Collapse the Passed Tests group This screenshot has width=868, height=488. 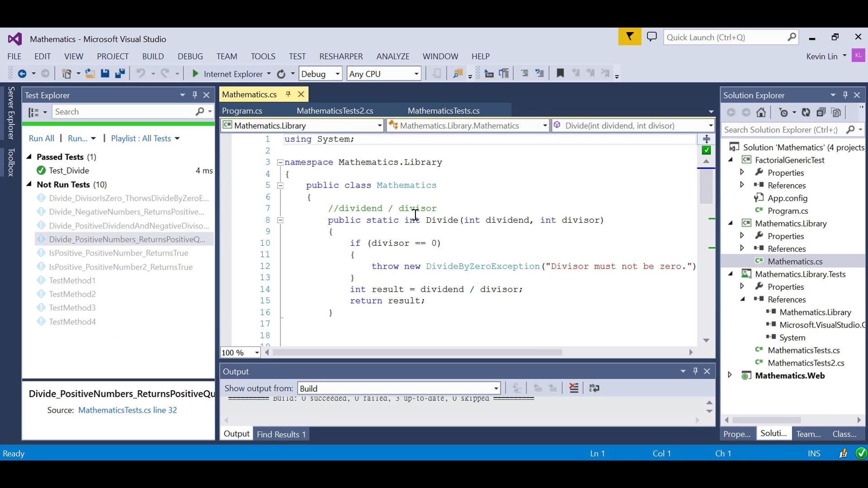click(29, 157)
